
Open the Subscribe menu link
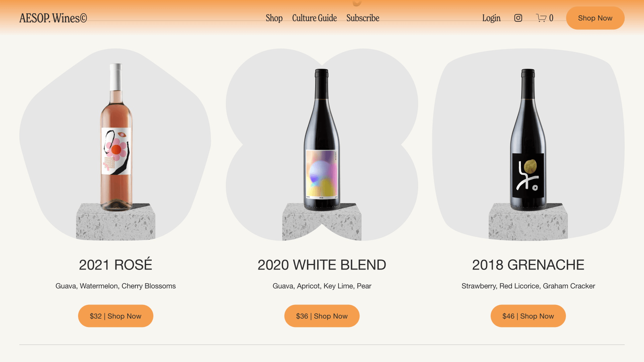[363, 18]
